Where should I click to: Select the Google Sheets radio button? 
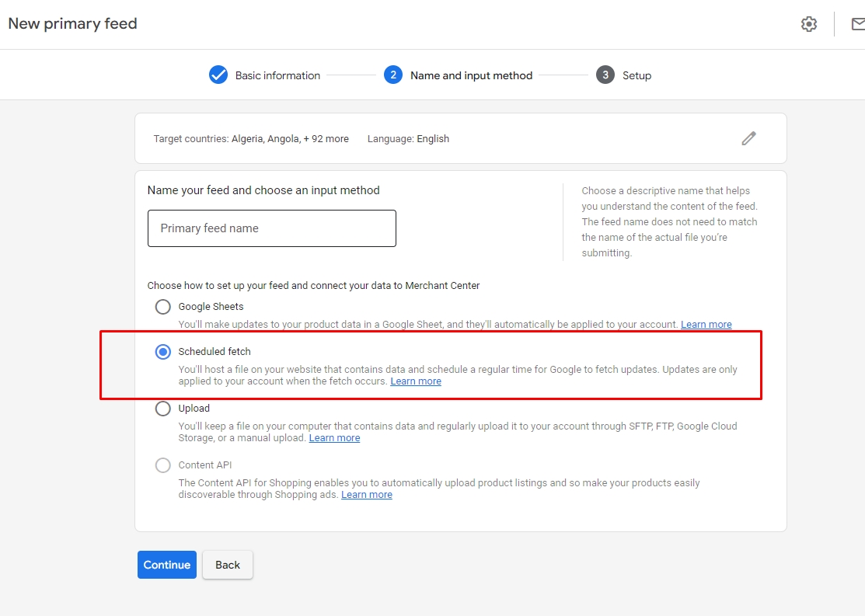[x=162, y=307]
